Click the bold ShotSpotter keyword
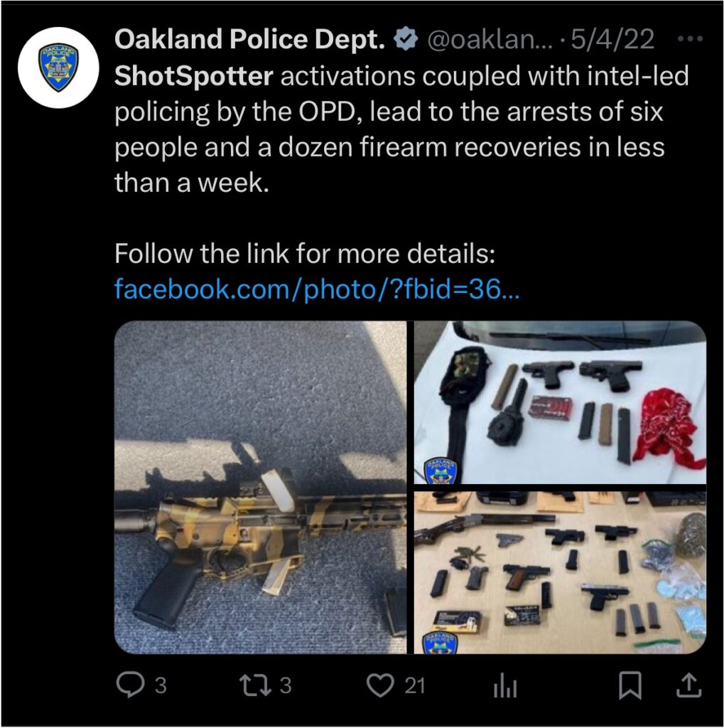 click(193, 76)
